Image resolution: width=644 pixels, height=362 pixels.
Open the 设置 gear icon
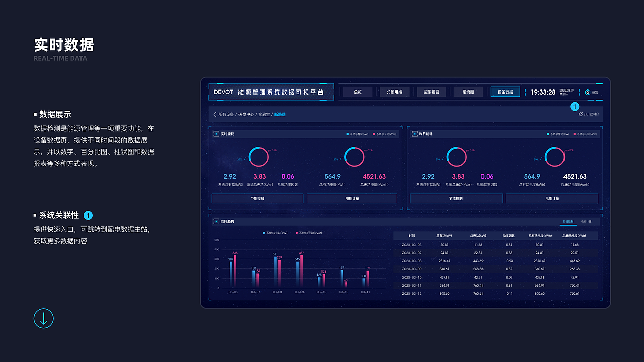[587, 93]
